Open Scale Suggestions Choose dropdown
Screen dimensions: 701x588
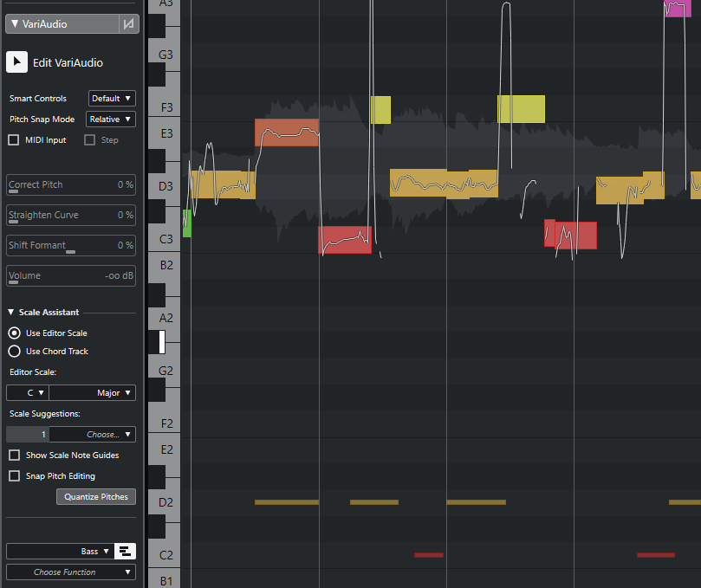(x=92, y=435)
